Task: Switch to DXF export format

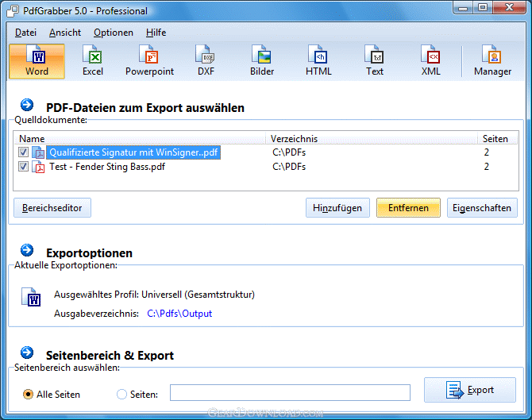Action: point(206,61)
